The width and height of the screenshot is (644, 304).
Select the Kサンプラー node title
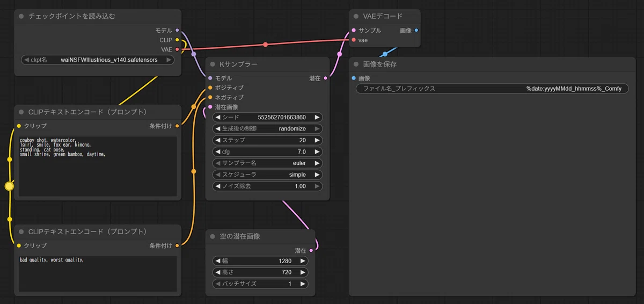pos(238,64)
